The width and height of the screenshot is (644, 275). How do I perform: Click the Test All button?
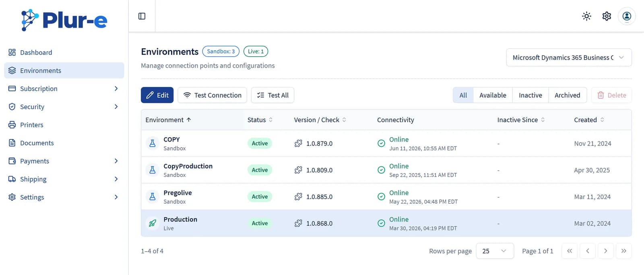(272, 95)
